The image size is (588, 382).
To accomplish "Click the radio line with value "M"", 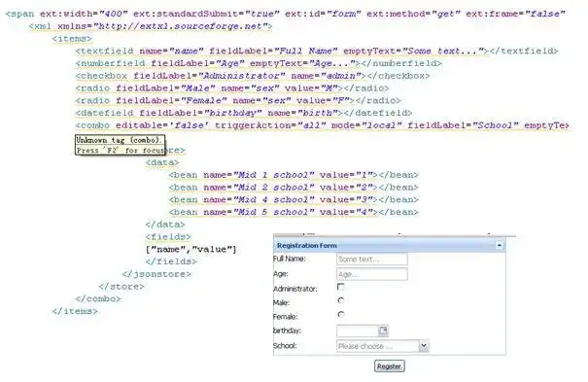I will coord(232,88).
